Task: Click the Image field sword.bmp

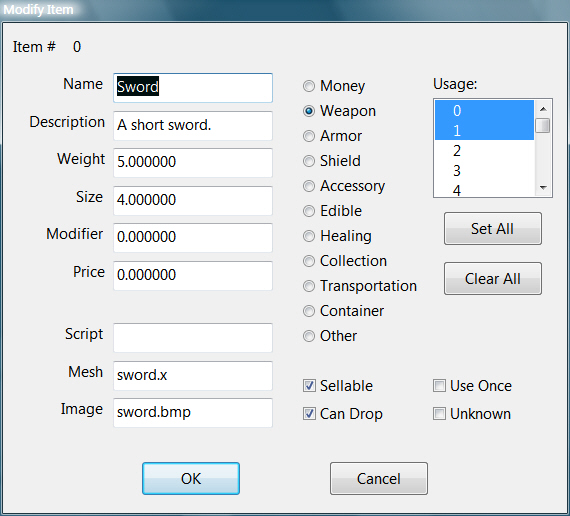Action: click(x=193, y=413)
